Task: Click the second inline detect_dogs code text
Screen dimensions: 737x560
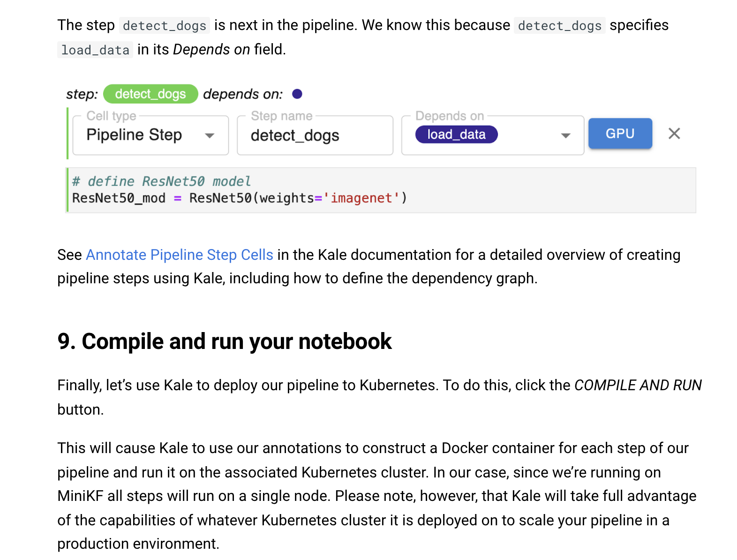Action: click(559, 26)
